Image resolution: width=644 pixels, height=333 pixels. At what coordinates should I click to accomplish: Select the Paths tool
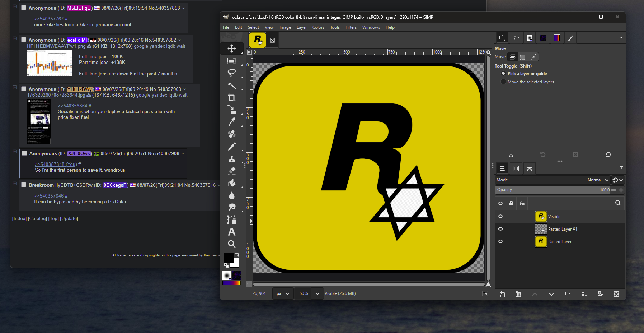coord(232,219)
